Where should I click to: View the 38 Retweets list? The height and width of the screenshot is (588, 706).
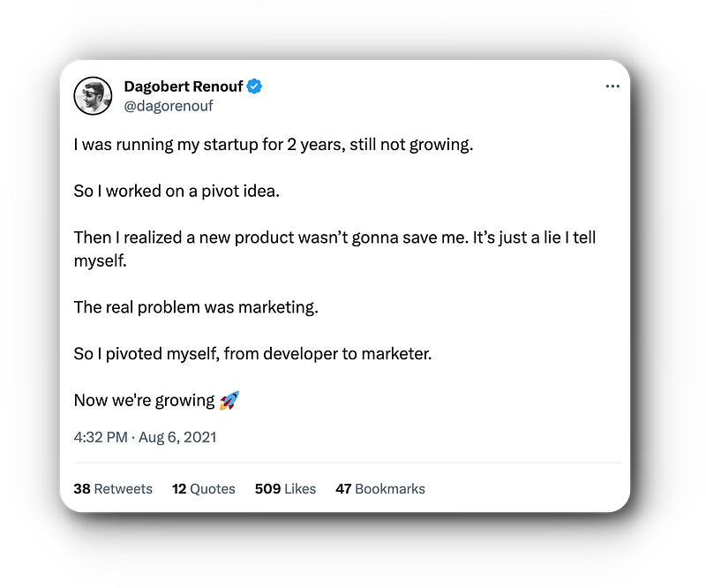(113, 488)
